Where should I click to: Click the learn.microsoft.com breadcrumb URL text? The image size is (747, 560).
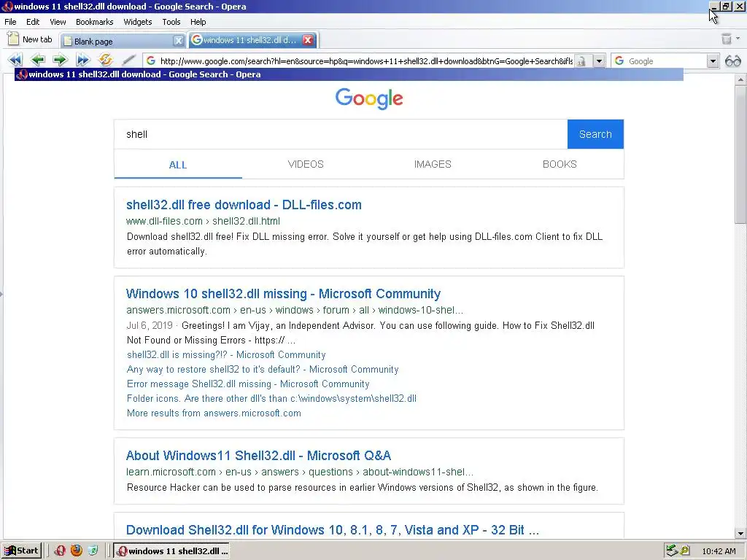(x=300, y=472)
